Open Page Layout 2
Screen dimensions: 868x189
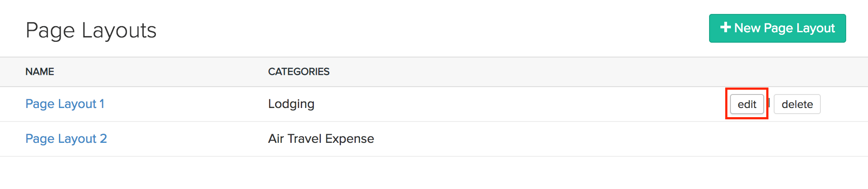(66, 139)
